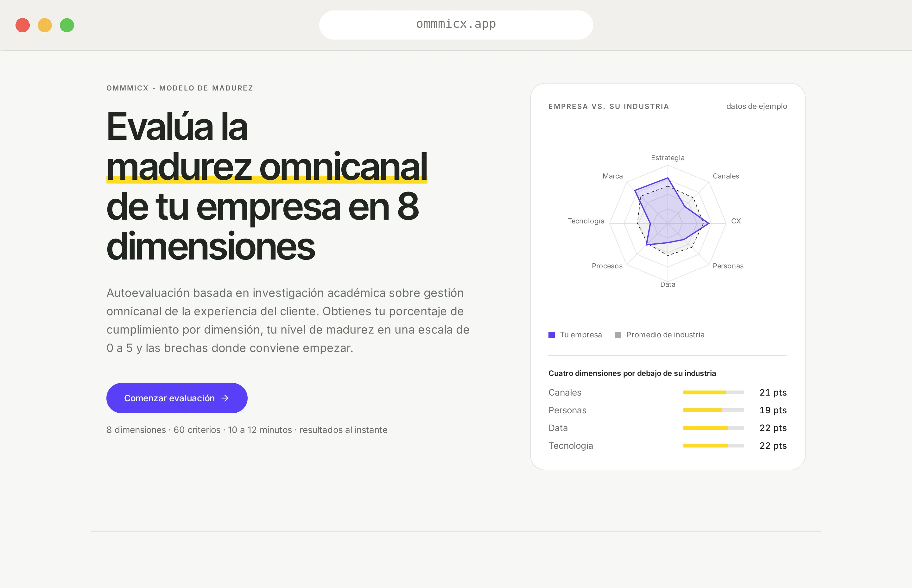
Task: Click the CX radar chart label
Action: pos(736,221)
